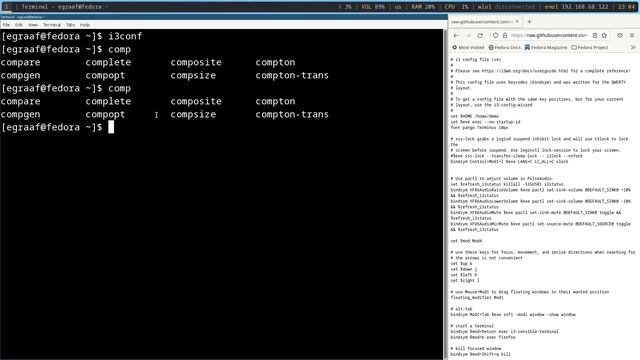Click the 'bindsym $mod+Shift+q kill' line
640x360 pixels.
(x=480, y=354)
